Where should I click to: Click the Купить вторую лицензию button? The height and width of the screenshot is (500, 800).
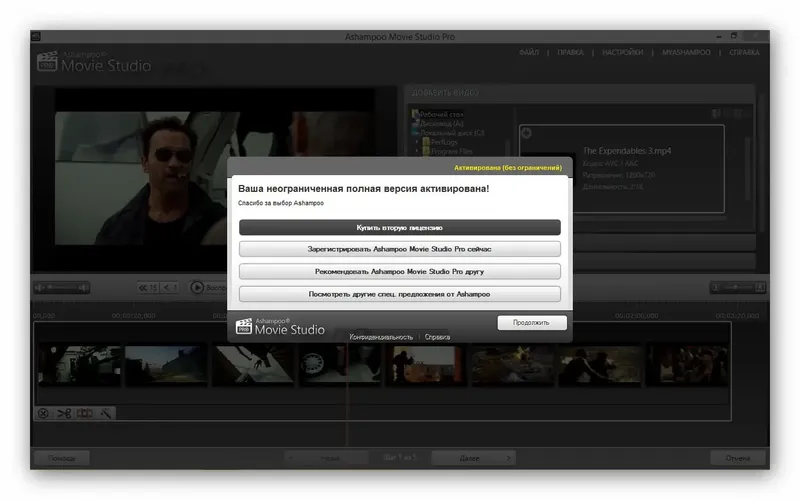pos(399,228)
